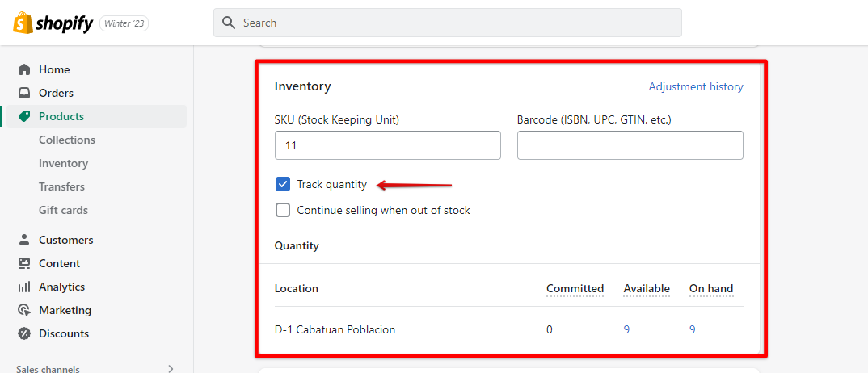Viewport: 868px width, 373px height.
Task: Click the Home house icon
Action: point(24,69)
